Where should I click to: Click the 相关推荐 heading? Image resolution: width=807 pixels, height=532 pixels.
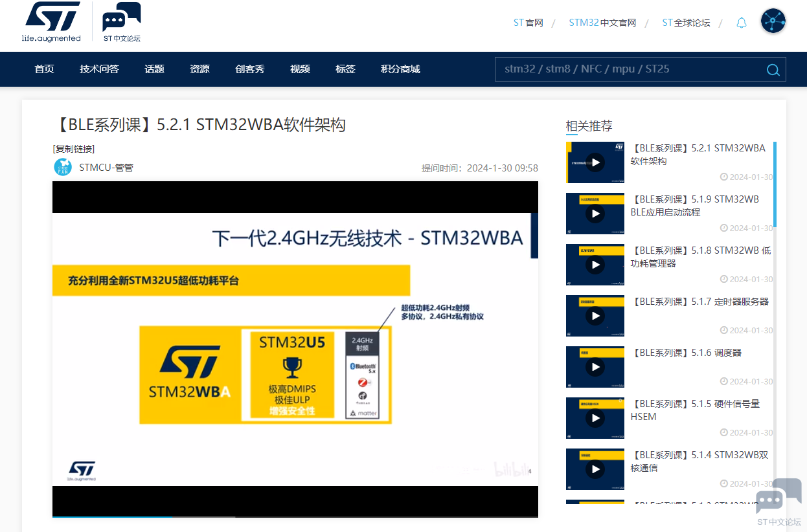point(589,126)
